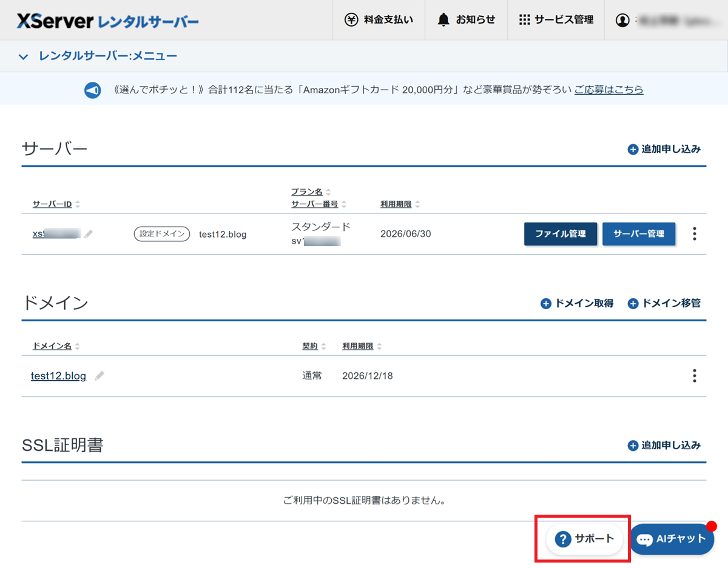The width and height of the screenshot is (728, 568).
Task: Edit test12.blog domain name via pencil icon
Action: pyautogui.click(x=99, y=376)
